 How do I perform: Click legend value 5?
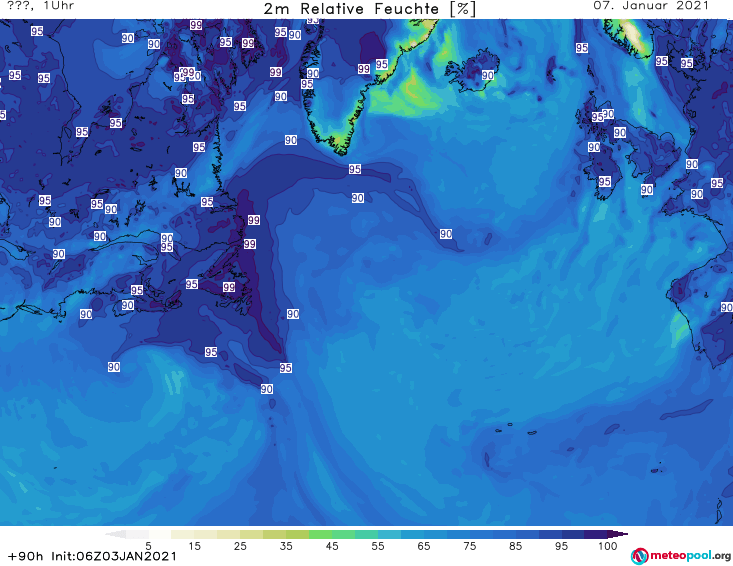click(x=148, y=546)
